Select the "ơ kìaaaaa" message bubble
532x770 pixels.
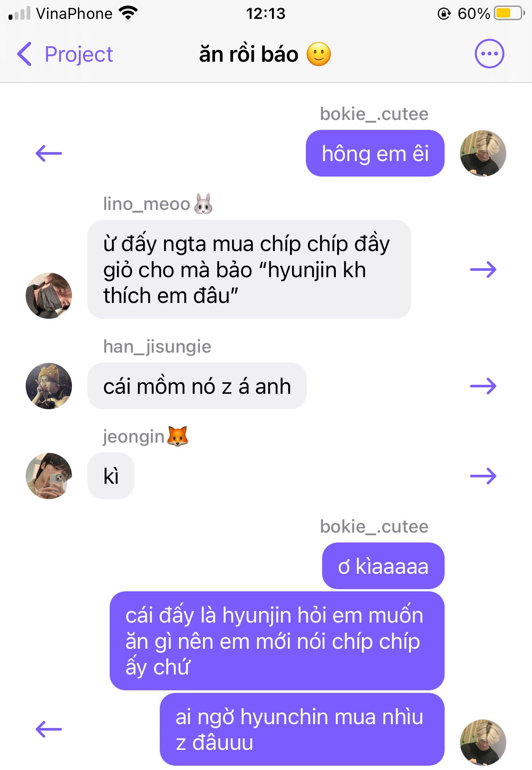[383, 566]
